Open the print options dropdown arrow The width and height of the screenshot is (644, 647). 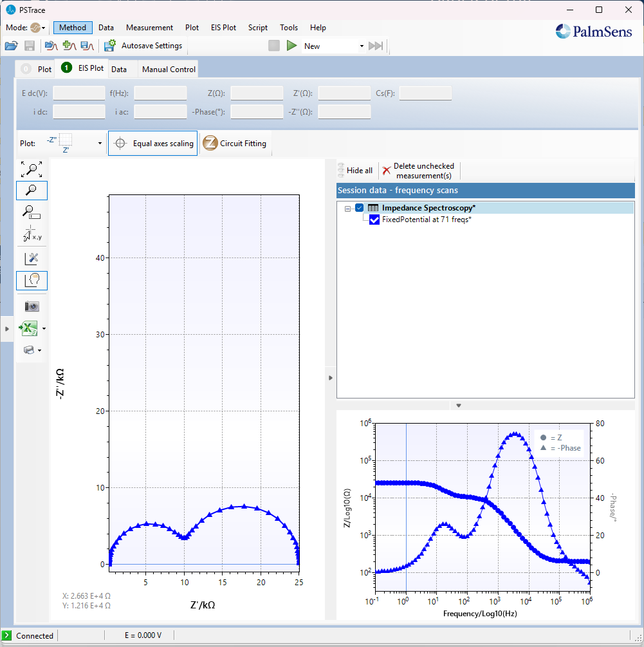tap(40, 350)
